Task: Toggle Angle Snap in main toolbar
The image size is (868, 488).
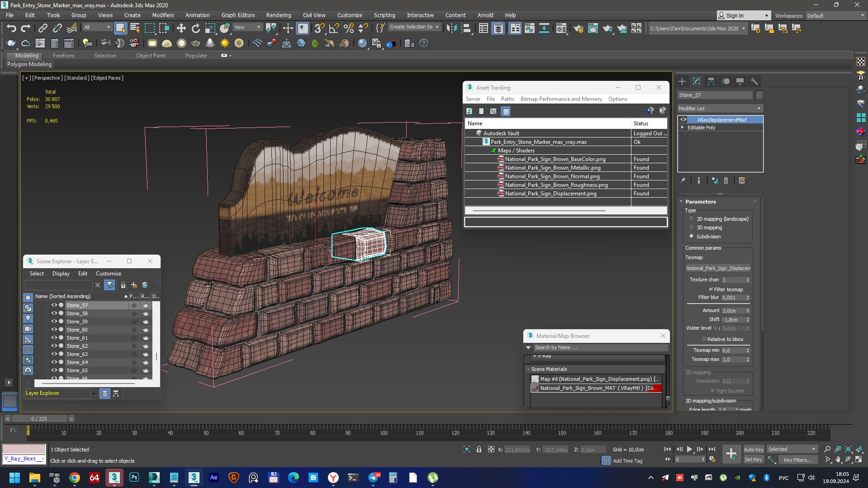Action: (x=334, y=28)
